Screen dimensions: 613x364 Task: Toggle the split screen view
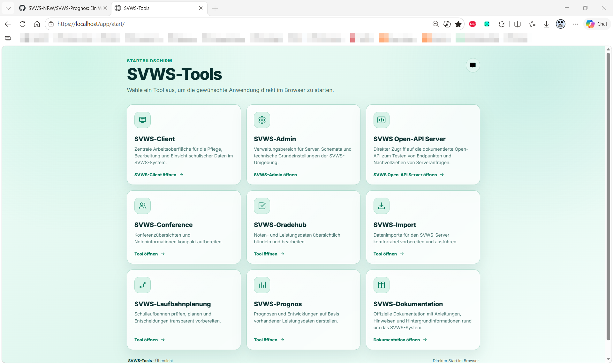tap(518, 24)
